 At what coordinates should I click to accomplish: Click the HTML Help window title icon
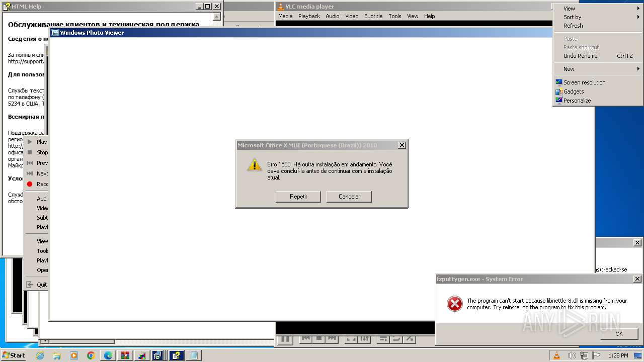point(7,7)
